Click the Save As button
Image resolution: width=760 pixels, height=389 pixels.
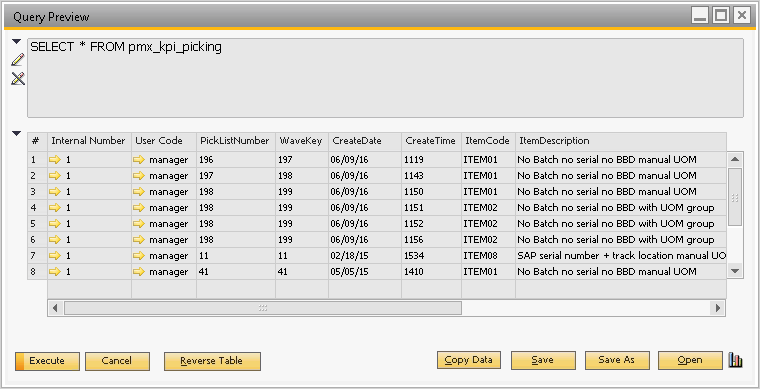click(617, 360)
